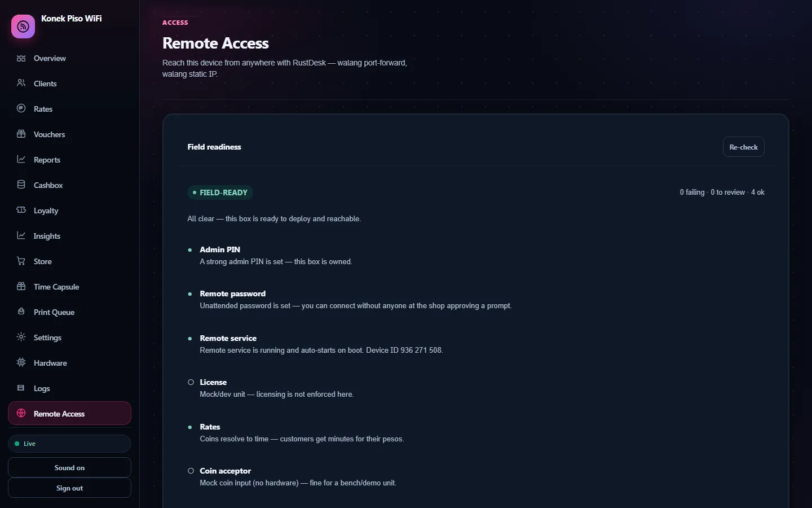The width and height of the screenshot is (812, 508).
Task: Click the Print Queue printer icon
Action: [21, 312]
